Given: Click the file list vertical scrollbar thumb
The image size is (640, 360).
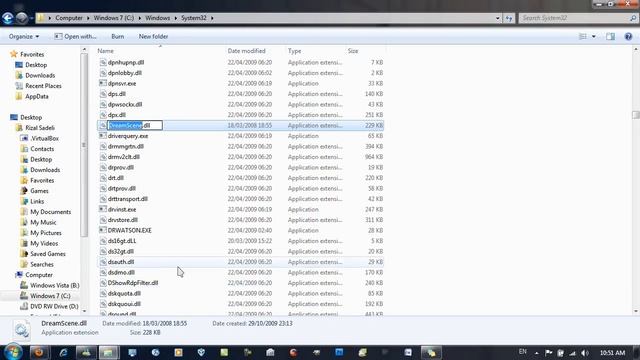Looking at the screenshot, I should pos(636,115).
